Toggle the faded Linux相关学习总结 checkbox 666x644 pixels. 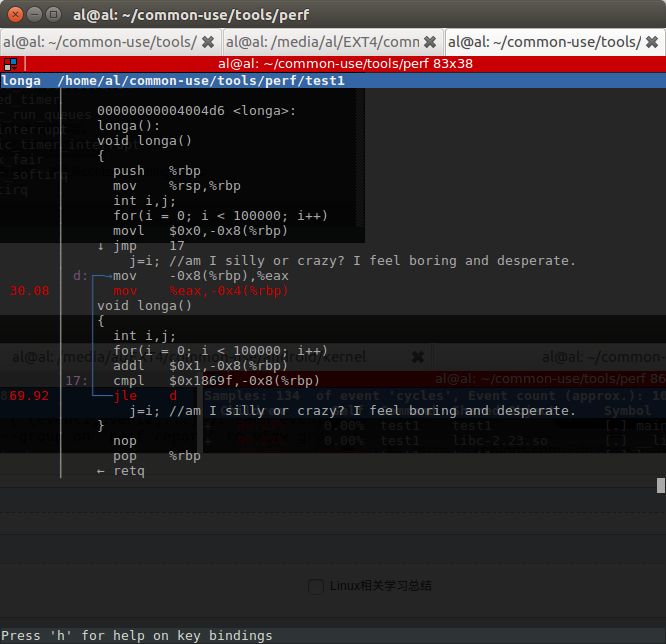point(316,586)
